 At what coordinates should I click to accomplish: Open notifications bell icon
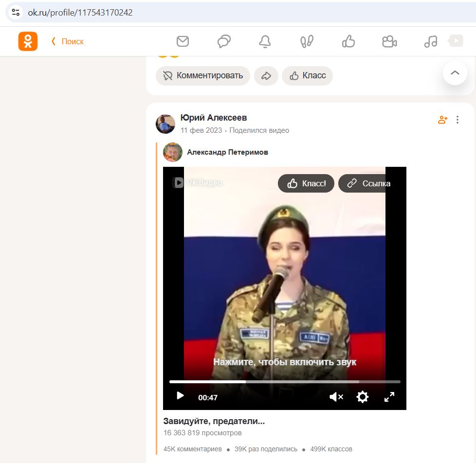pos(265,41)
